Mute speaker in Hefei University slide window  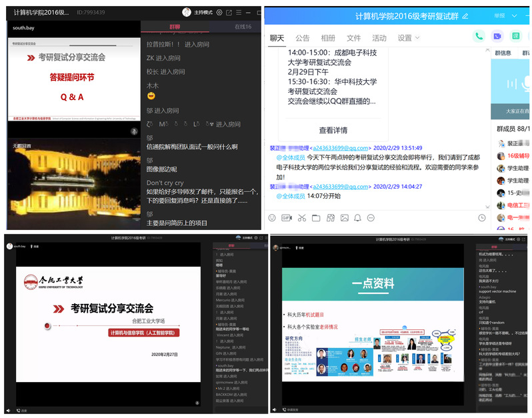pos(8,409)
